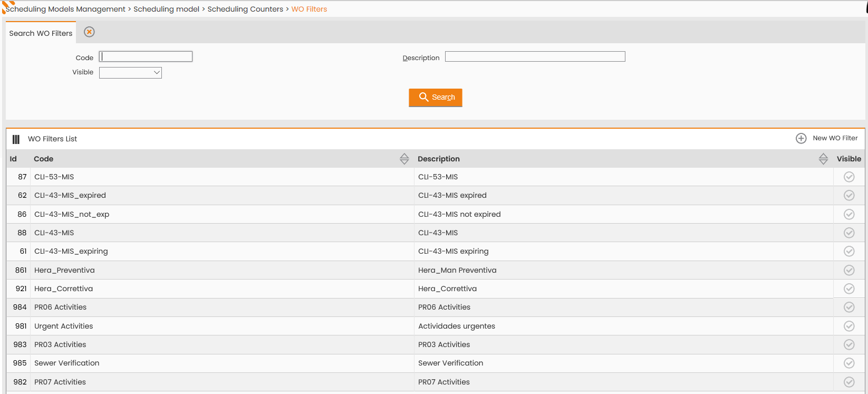Viewport: 868px width, 394px height.
Task: Toggle visible checkmark for Urgent Activities row
Action: (x=849, y=326)
